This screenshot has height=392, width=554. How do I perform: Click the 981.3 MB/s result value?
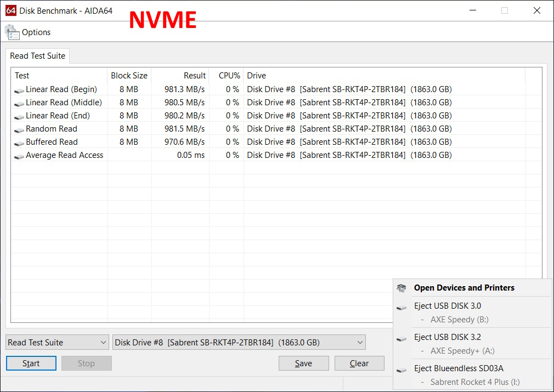point(184,89)
